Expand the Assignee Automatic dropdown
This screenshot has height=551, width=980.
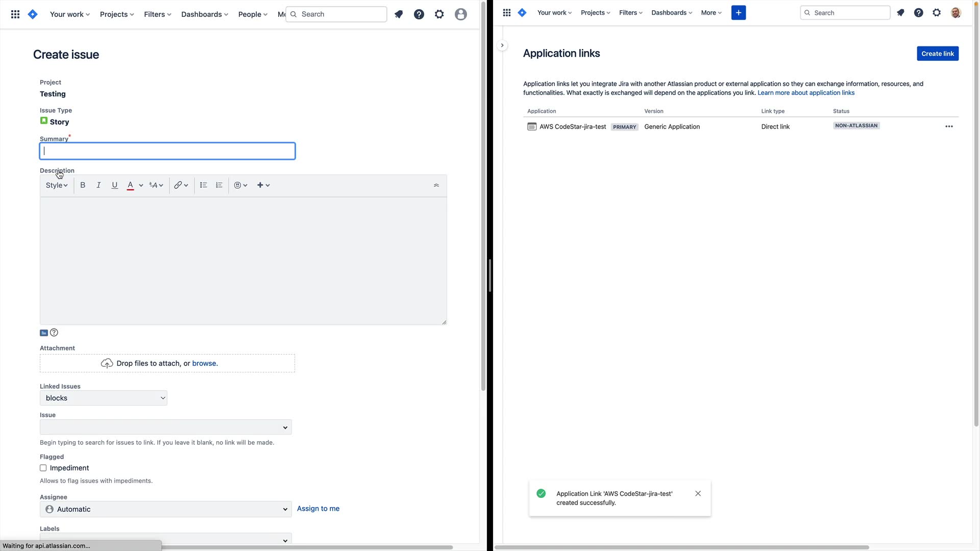(x=166, y=509)
